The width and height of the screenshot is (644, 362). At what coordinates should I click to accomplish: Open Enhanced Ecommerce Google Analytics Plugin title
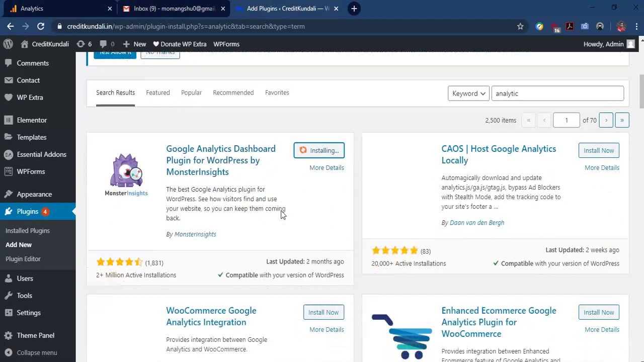click(499, 322)
